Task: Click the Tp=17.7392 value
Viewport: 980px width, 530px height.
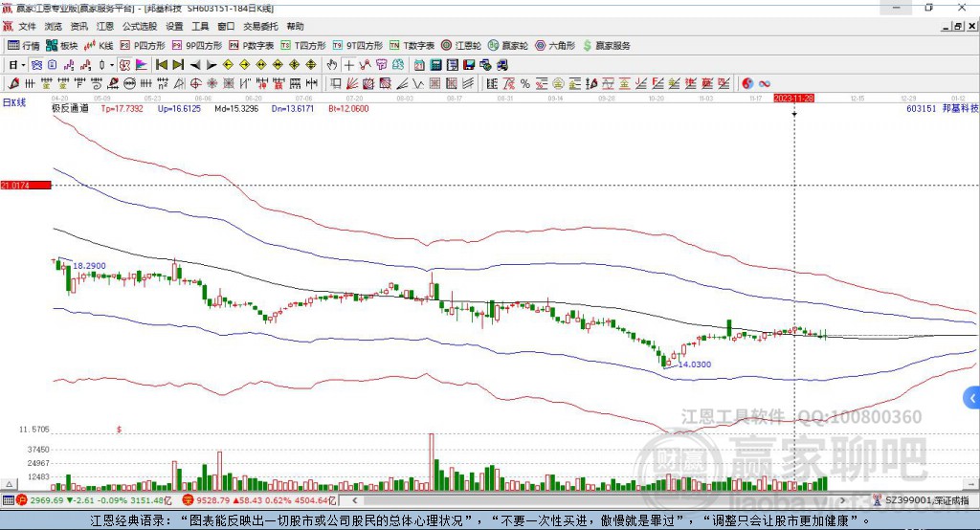Action: [122, 109]
